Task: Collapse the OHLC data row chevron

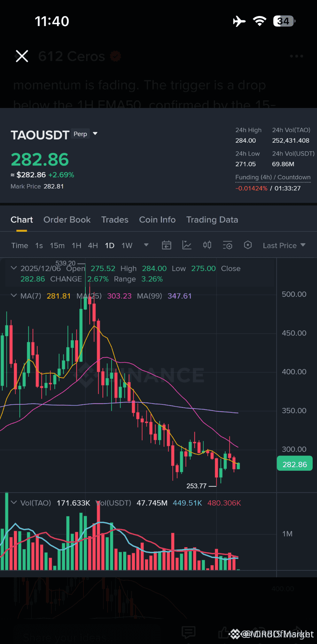Action: [x=14, y=268]
